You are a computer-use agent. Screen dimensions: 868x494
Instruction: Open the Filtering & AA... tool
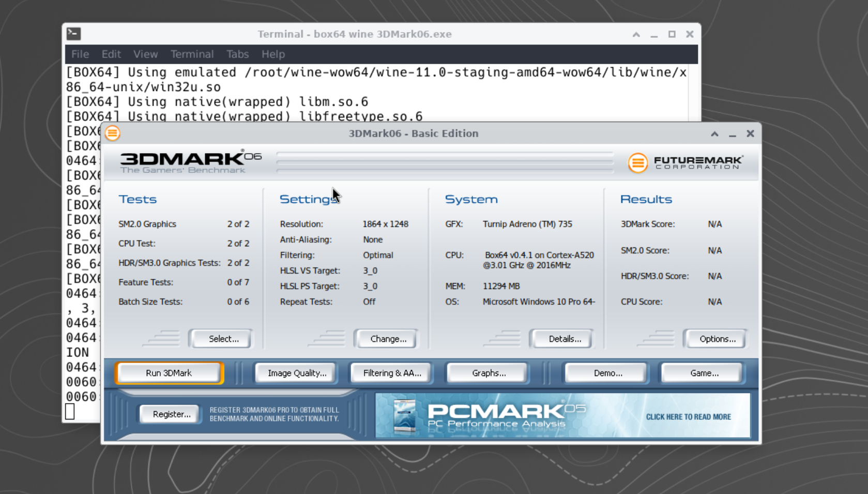pyautogui.click(x=392, y=373)
